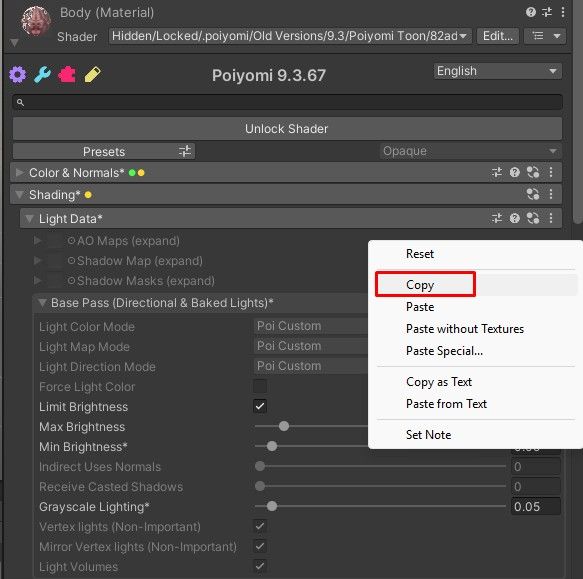Image resolution: width=583 pixels, height=579 pixels.
Task: Toggle the AO Maps checkbox
Action: (x=54, y=241)
